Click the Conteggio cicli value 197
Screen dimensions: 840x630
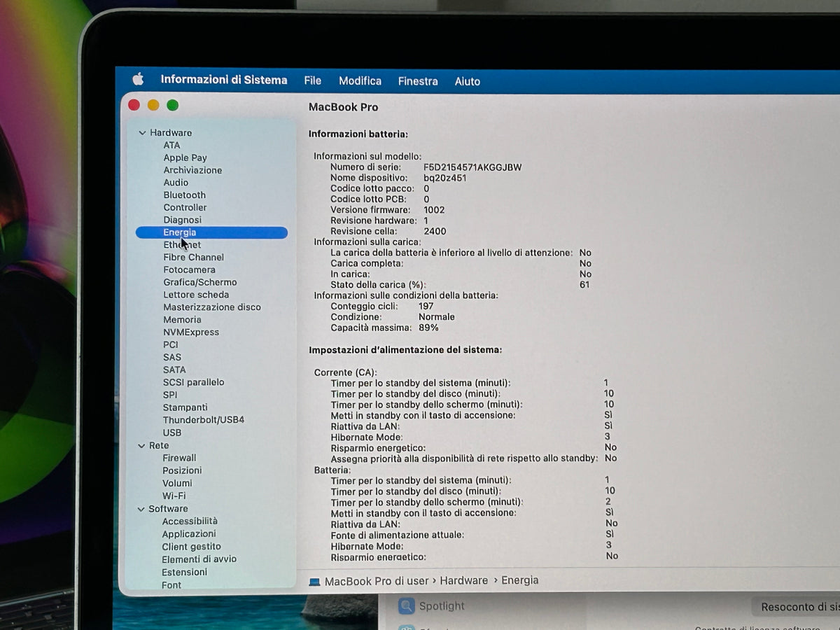click(x=426, y=306)
